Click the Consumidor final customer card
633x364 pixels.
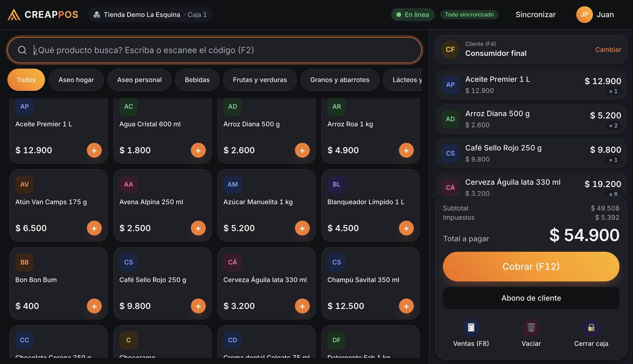tap(531, 49)
